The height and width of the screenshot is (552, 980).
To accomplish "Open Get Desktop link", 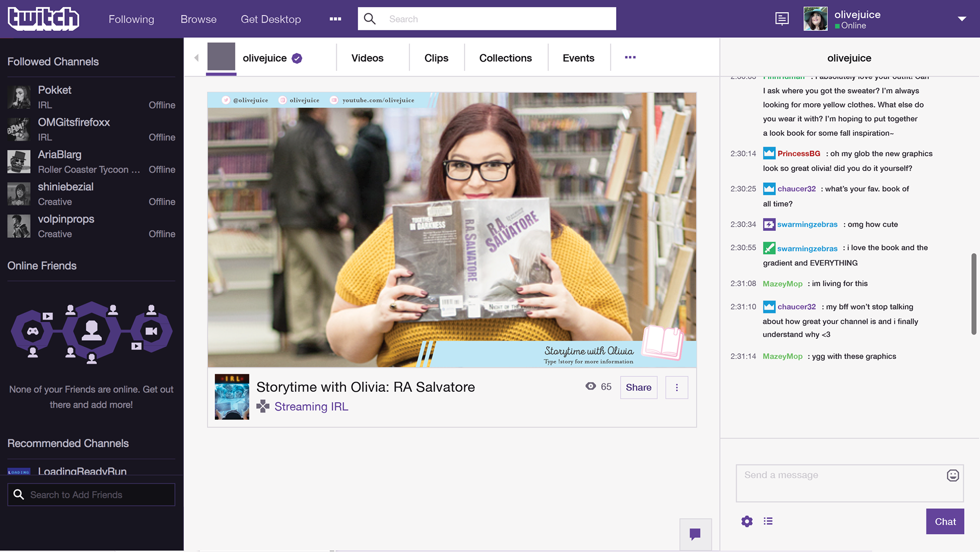I will point(271,19).
